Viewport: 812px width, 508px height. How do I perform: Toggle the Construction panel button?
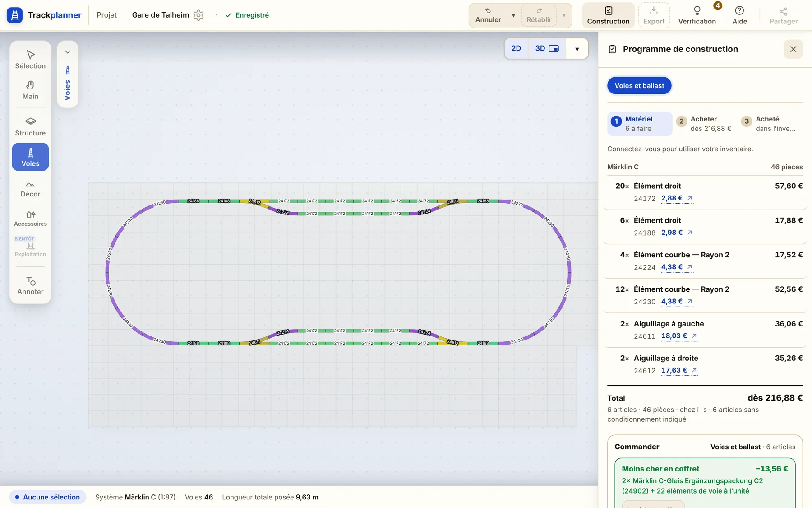pyautogui.click(x=608, y=15)
